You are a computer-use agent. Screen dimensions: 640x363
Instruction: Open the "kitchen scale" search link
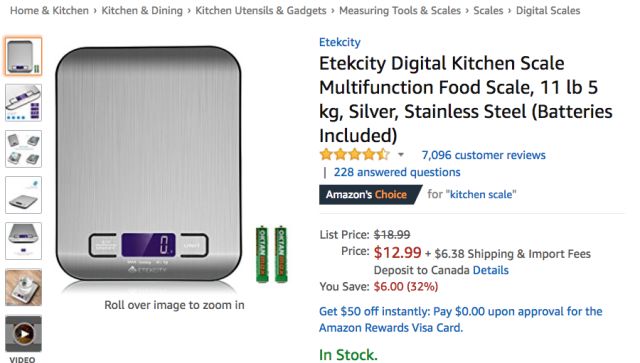tap(482, 194)
